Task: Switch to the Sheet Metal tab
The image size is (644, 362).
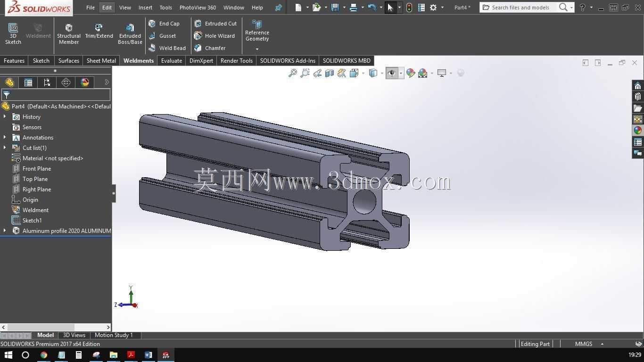Action: click(101, 61)
